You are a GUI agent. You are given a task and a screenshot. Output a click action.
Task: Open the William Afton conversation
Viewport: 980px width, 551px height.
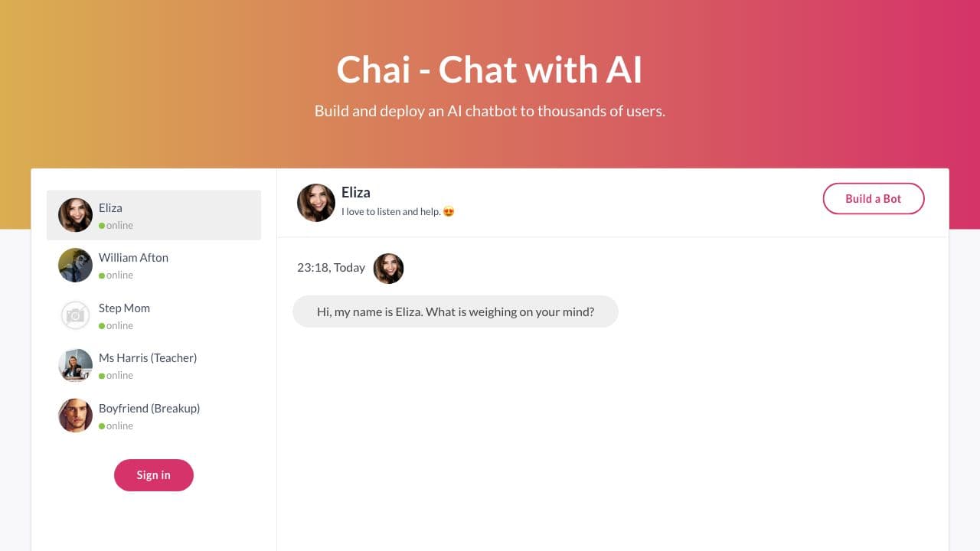click(133, 258)
